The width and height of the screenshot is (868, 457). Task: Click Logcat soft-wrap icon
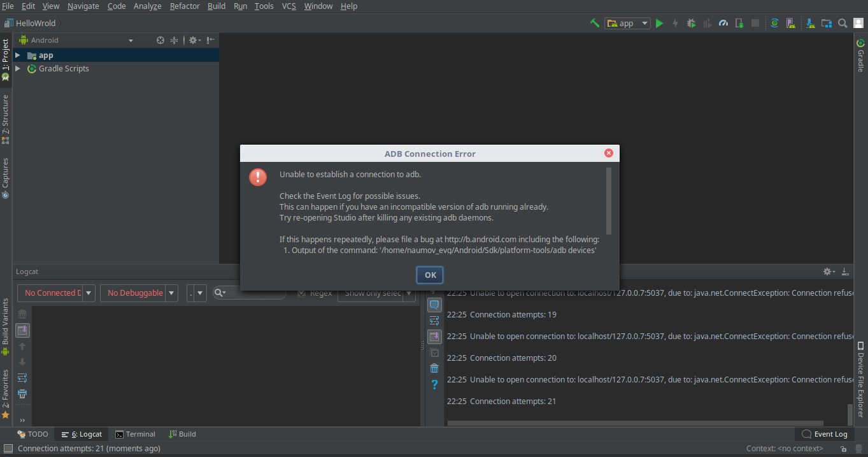22,378
